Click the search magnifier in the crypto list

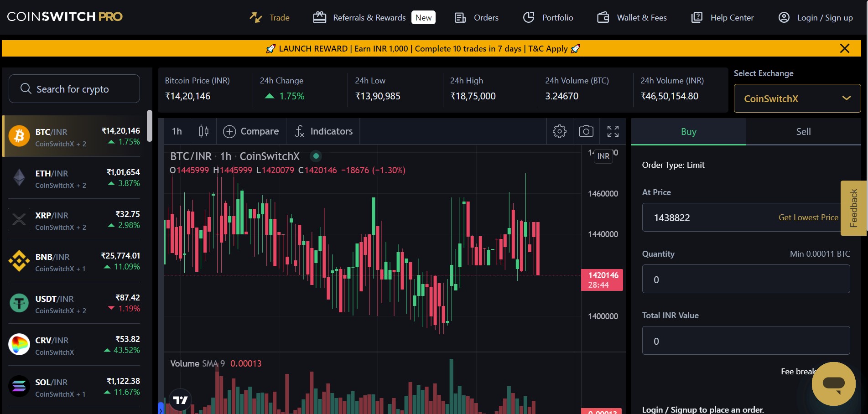26,88
